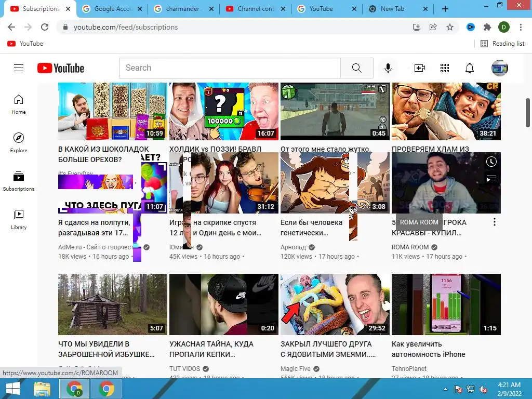Open the YouTube hamburger guide menu
Image resolution: width=532 pixels, height=399 pixels.
pyautogui.click(x=19, y=68)
